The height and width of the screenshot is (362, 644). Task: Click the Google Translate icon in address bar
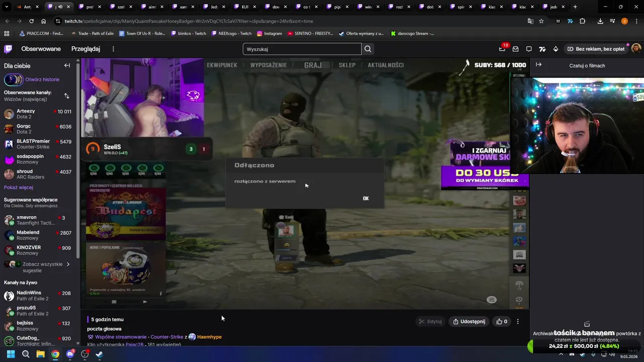(530, 21)
